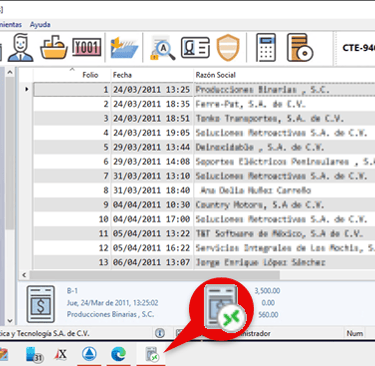This screenshot has width=375, height=366.
Task: Click the left panel scroll-up arrow
Action: tap(10, 72)
